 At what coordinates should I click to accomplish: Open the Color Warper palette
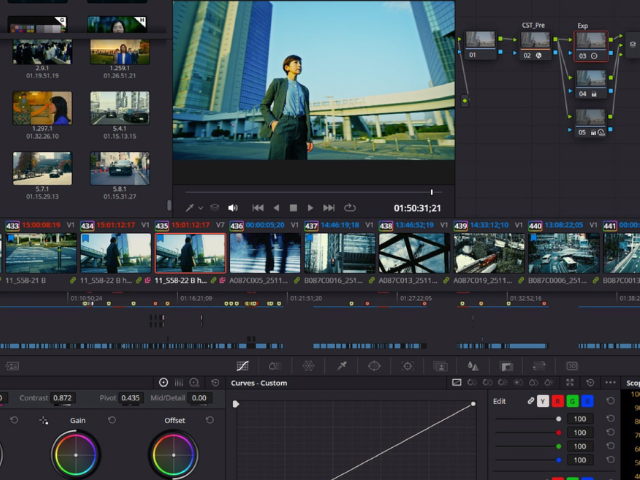[308, 366]
